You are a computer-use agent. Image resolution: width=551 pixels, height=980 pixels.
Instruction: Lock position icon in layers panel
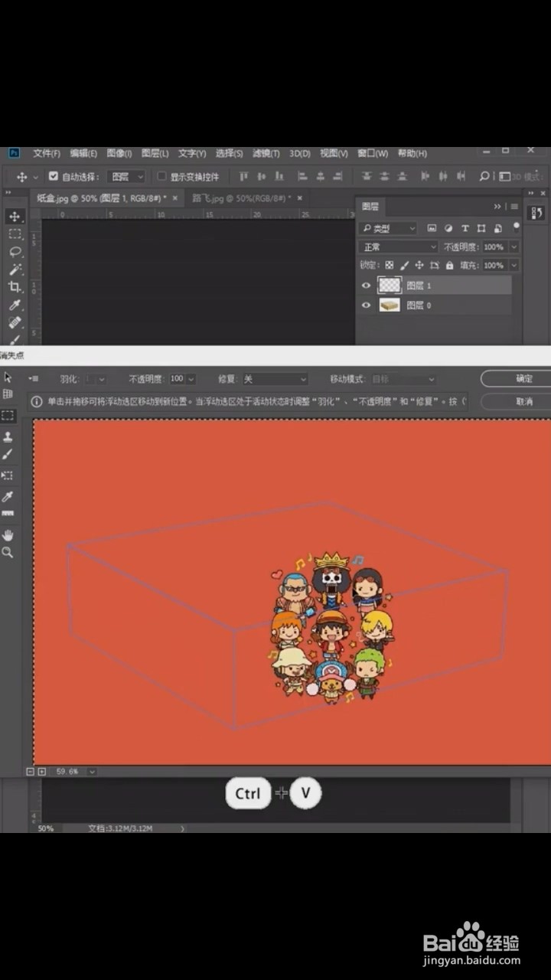pyautogui.click(x=419, y=266)
